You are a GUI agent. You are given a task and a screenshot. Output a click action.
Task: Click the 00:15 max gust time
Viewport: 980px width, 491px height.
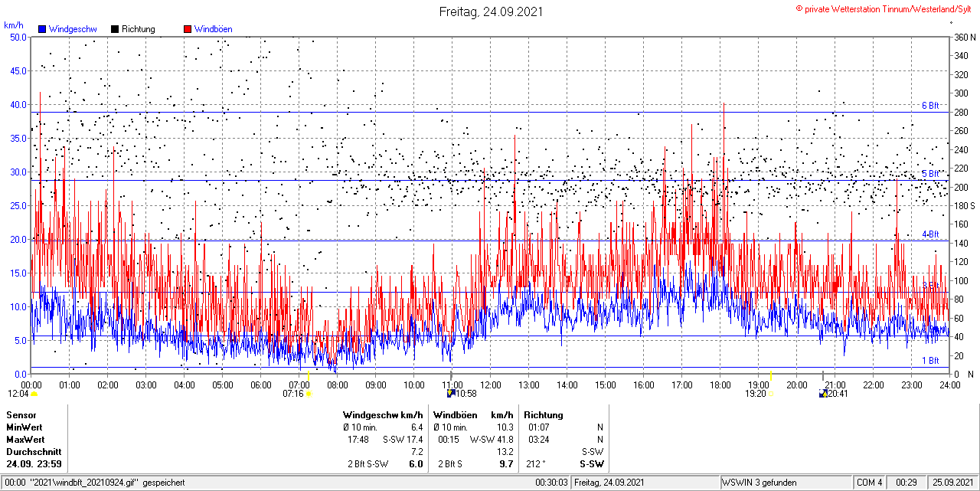tap(448, 440)
